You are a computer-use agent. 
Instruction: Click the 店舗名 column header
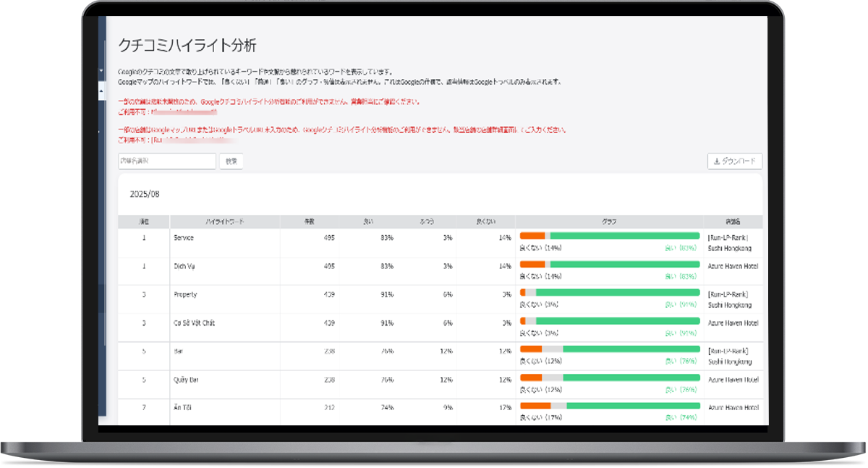(x=733, y=221)
